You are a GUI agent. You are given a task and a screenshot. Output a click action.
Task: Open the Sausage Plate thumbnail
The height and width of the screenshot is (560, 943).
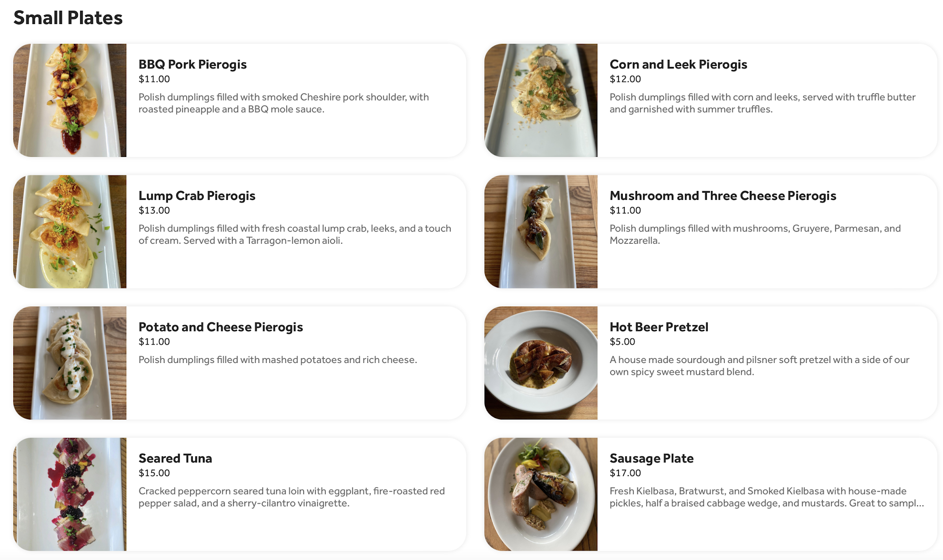(541, 494)
